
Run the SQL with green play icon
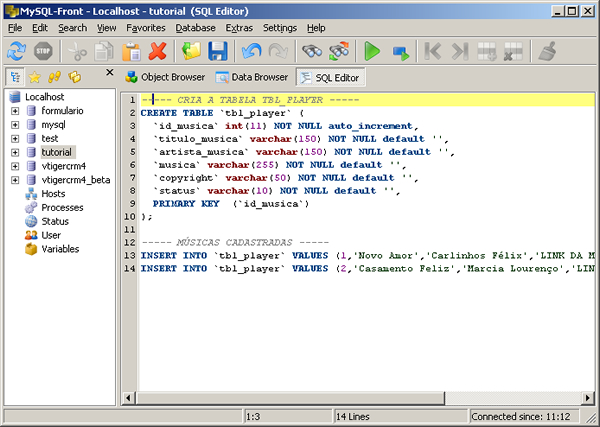coord(372,51)
